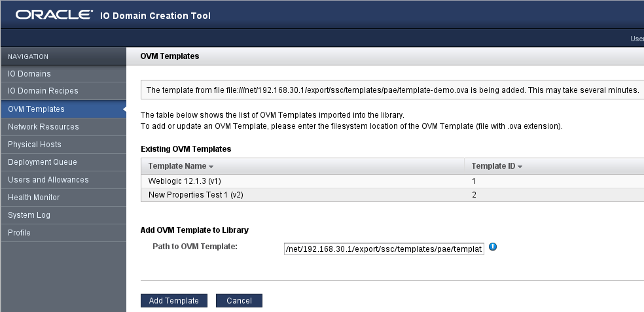The width and height of the screenshot is (644, 312).
Task: View the Deployment Queue
Action: 43,162
